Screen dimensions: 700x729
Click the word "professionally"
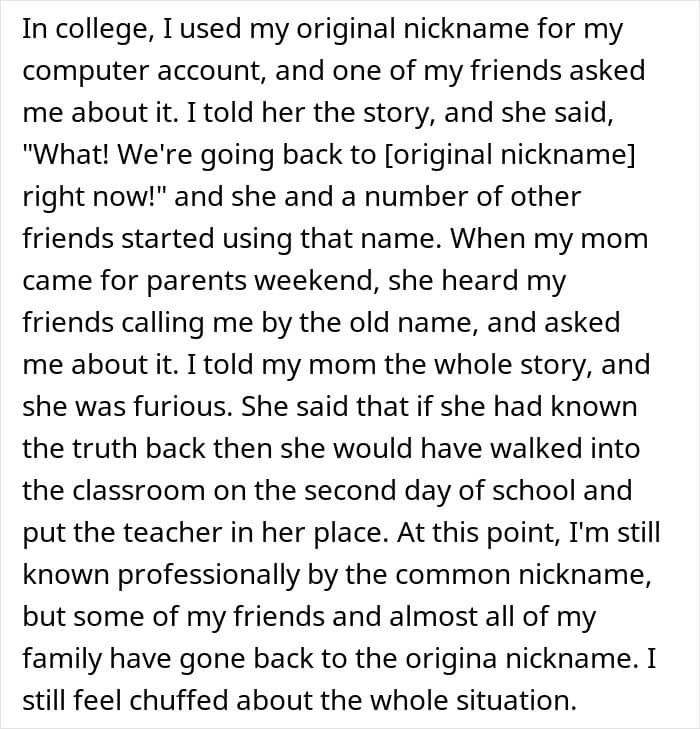coord(208,575)
